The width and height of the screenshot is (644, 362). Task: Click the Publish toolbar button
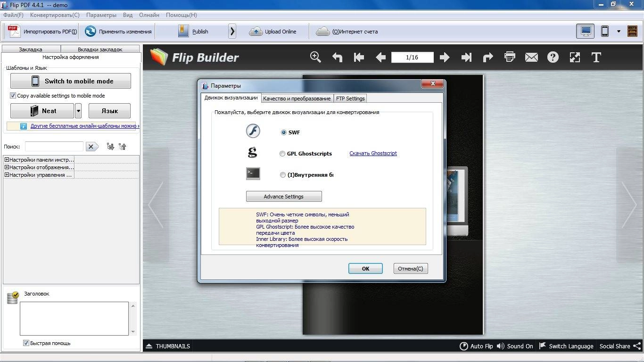193,32
